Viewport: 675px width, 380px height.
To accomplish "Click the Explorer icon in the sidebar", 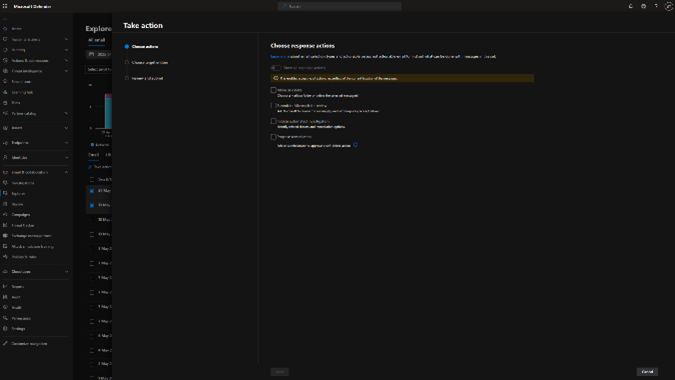I will click(x=5, y=194).
